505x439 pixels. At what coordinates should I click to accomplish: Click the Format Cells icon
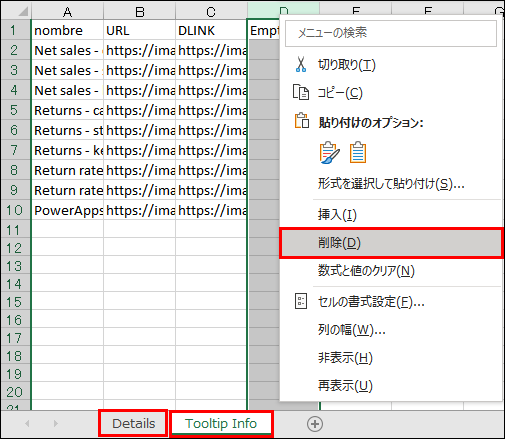click(301, 301)
